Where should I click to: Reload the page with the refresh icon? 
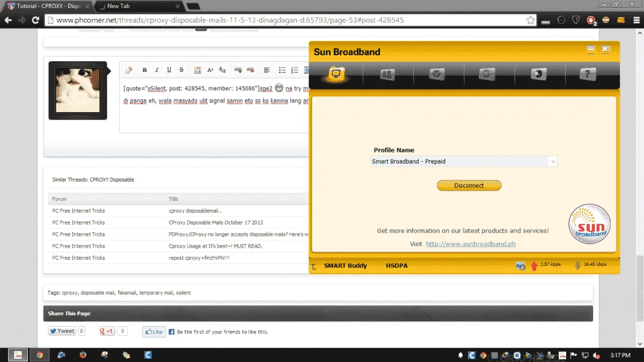(36, 20)
